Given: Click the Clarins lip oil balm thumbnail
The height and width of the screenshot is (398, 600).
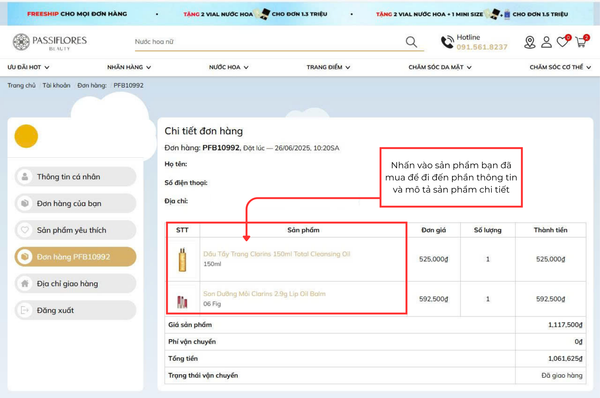Looking at the screenshot, I should coord(183,302).
